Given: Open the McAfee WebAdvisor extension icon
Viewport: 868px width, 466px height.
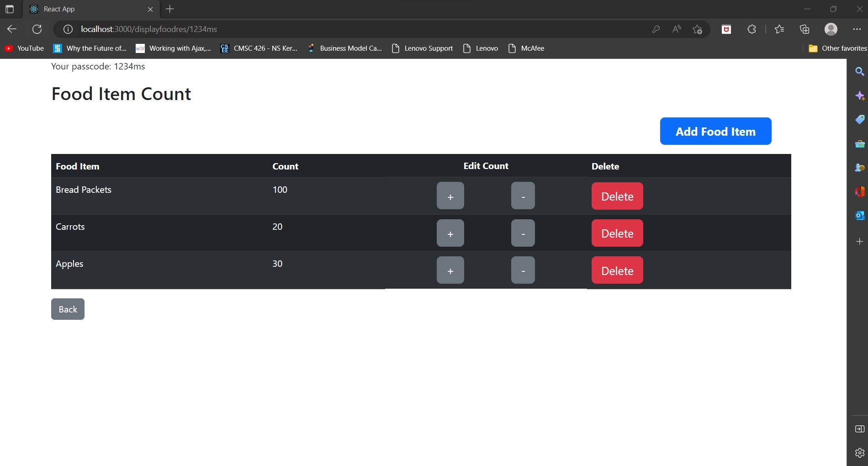Looking at the screenshot, I should click(726, 29).
